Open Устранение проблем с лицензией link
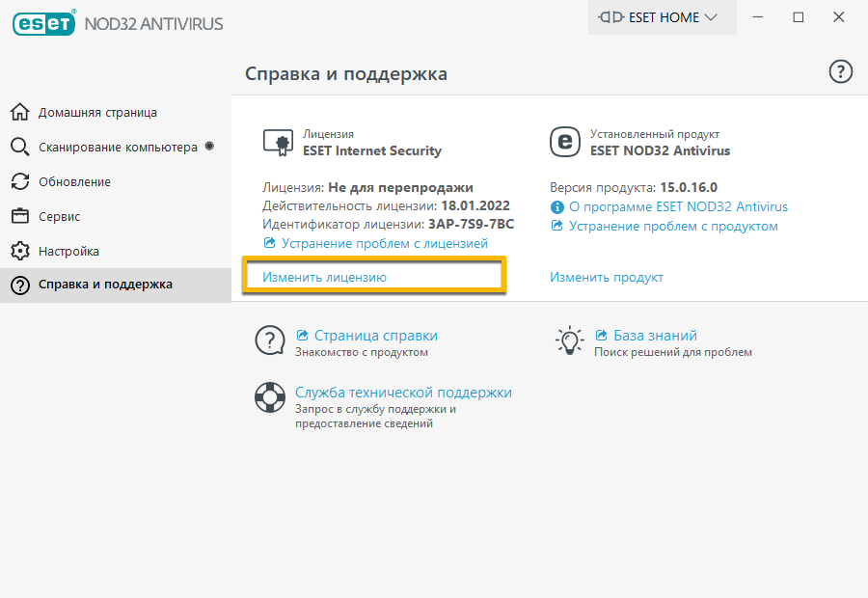The image size is (868, 598). tap(384, 244)
